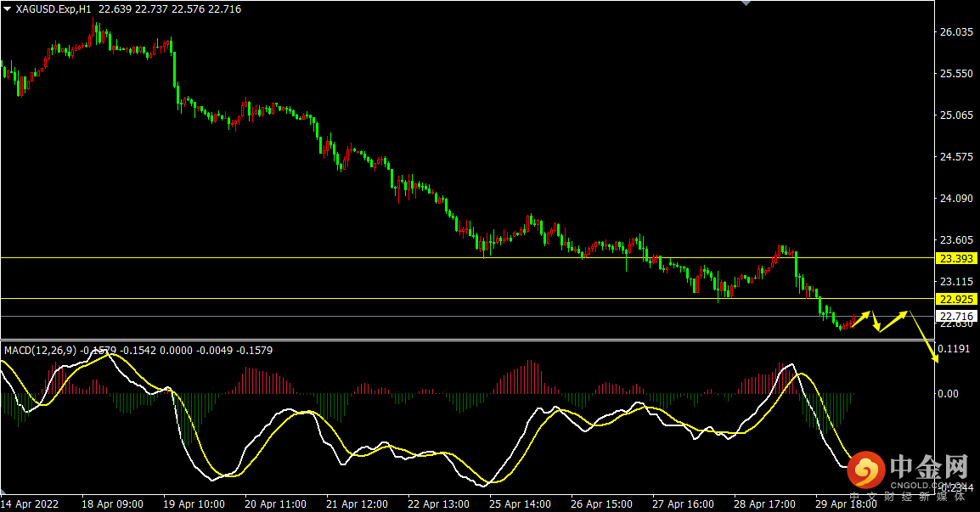Click the first yellow upward arrow
This screenshot has height=512, width=980.
point(860,318)
